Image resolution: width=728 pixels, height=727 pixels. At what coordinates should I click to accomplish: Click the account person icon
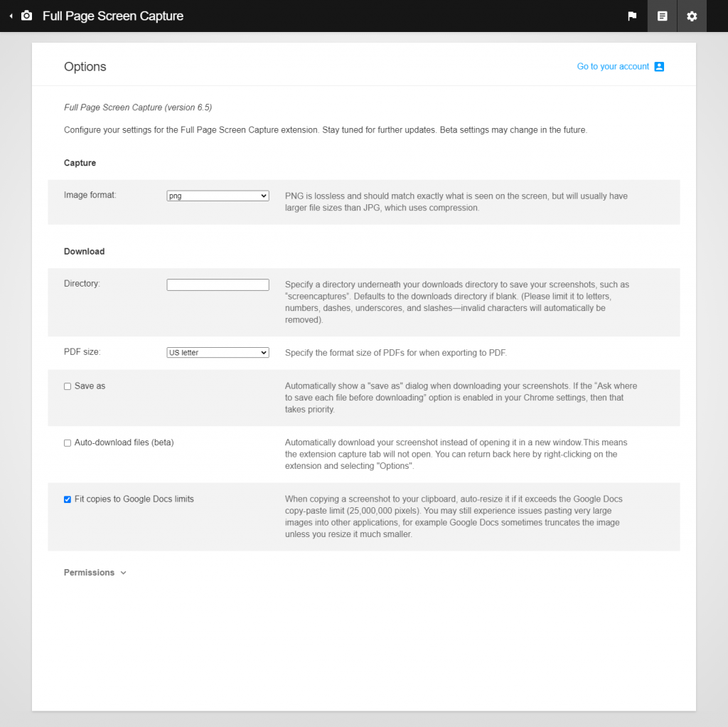pos(659,66)
